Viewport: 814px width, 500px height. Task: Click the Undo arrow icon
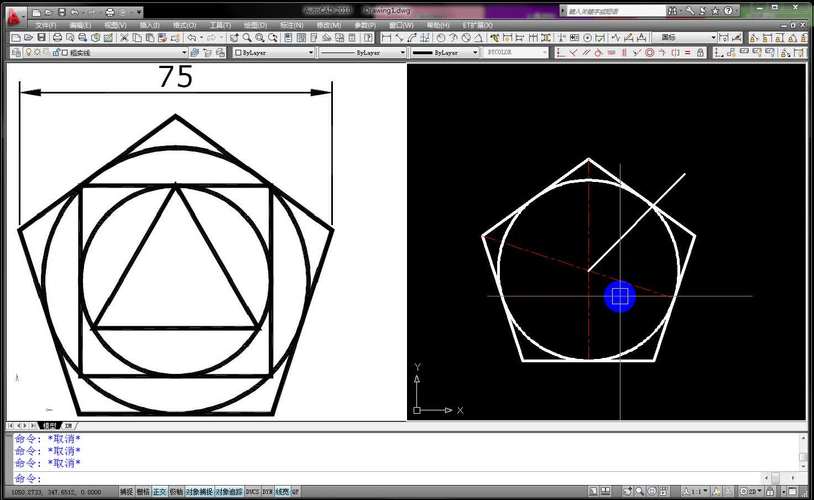point(191,38)
